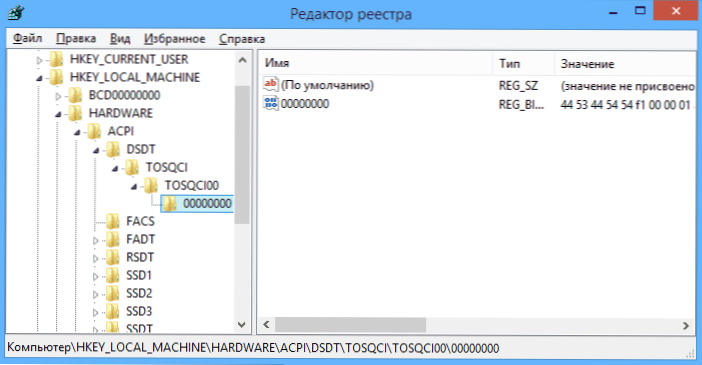The width and height of the screenshot is (702, 365).
Task: Click the FACS folder icon
Action: [113, 221]
